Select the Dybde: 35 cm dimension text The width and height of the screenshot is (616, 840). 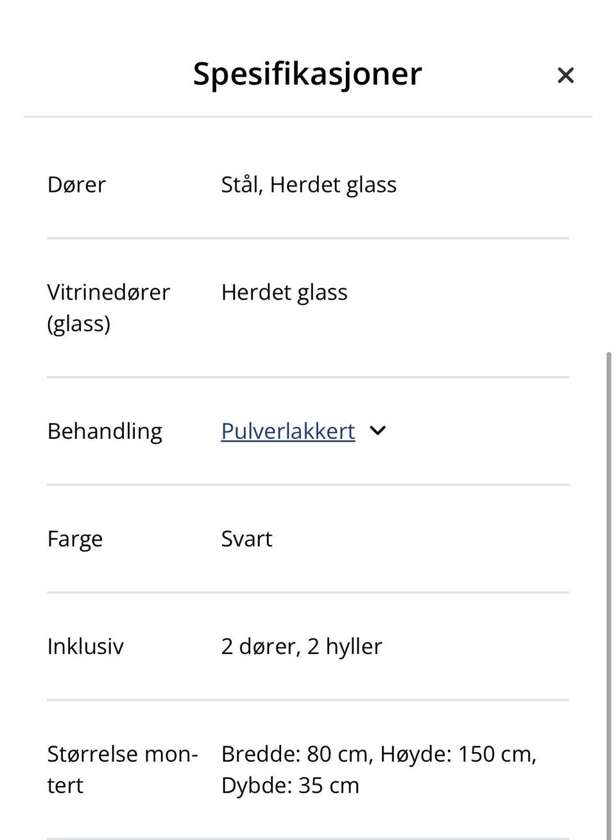[289, 785]
